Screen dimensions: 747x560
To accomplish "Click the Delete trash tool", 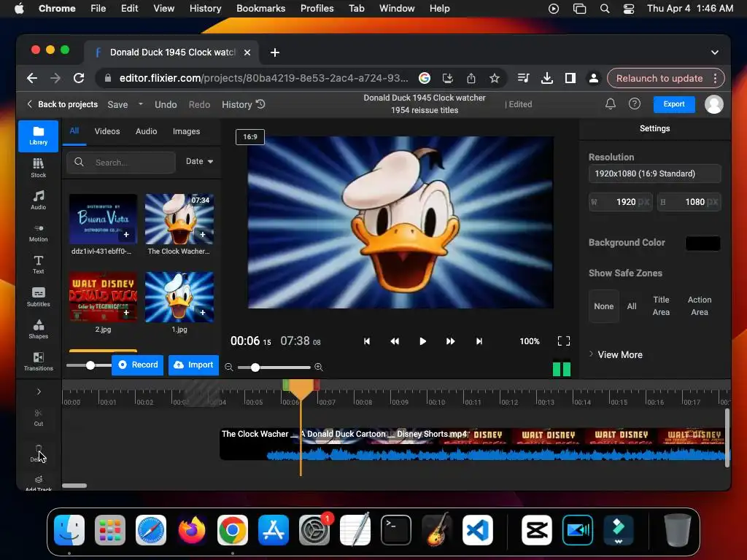I will point(38,453).
